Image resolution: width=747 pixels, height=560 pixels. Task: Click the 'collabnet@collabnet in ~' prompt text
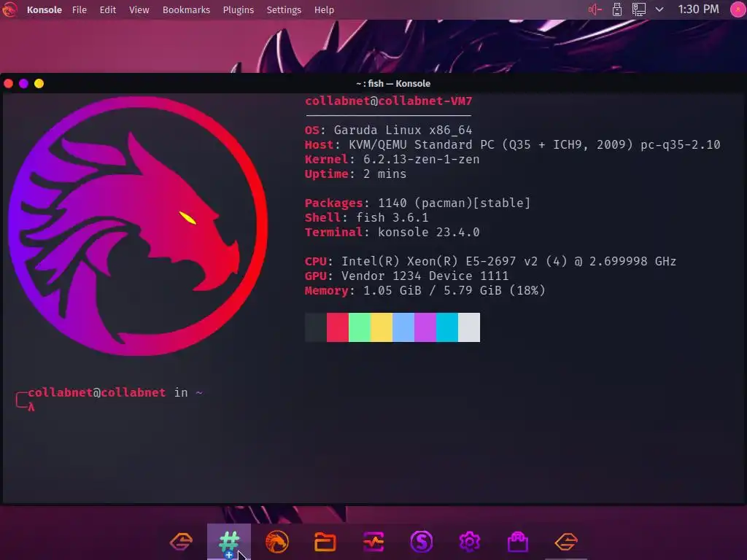115,392
